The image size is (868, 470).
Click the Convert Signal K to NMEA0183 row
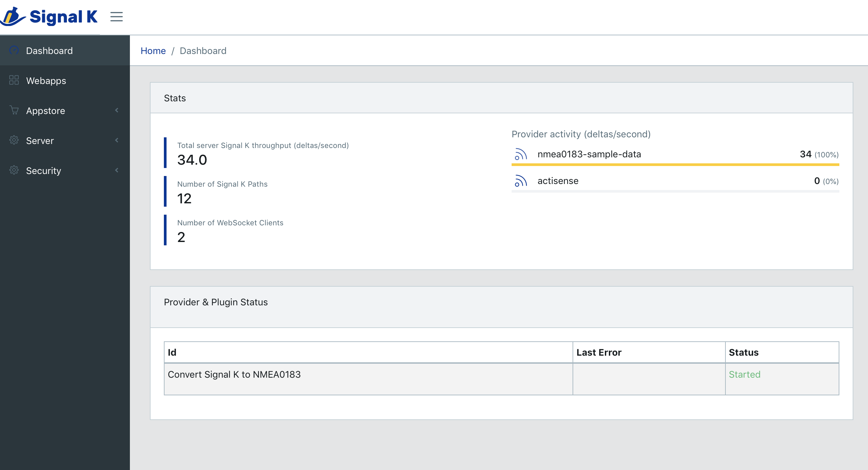point(234,374)
